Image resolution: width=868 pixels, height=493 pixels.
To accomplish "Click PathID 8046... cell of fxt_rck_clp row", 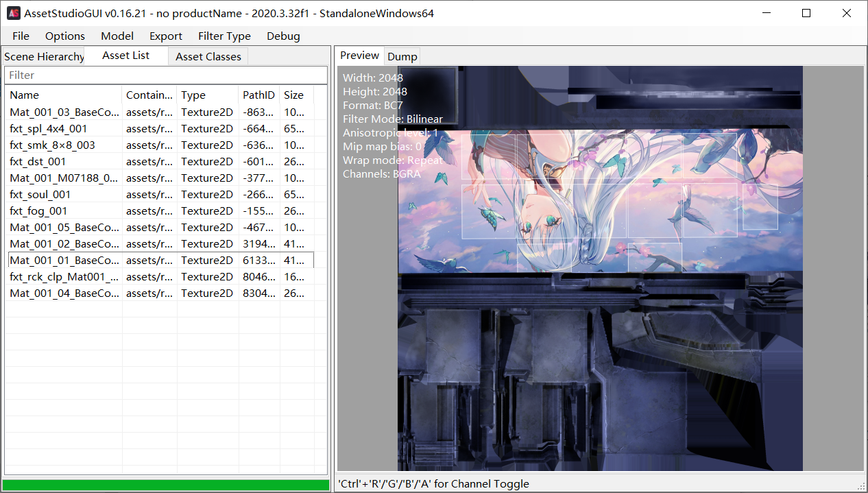I will click(x=259, y=276).
